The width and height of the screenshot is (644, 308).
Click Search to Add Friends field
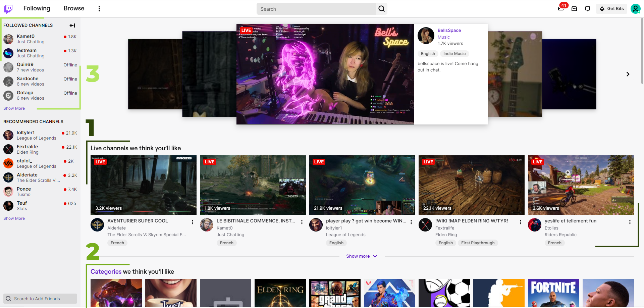[40, 299]
